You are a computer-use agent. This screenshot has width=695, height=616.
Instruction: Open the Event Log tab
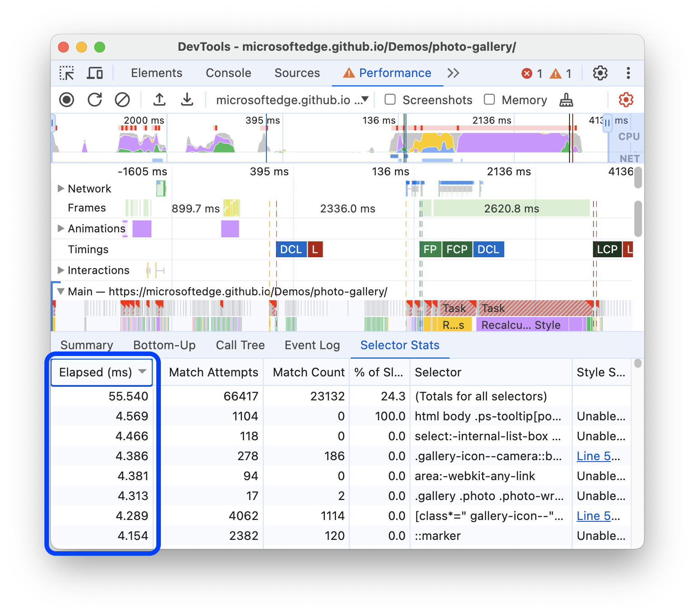tap(312, 345)
